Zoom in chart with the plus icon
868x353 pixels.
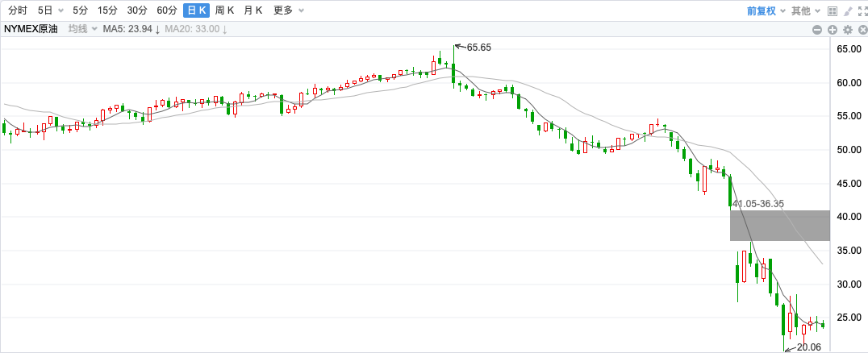832,30
